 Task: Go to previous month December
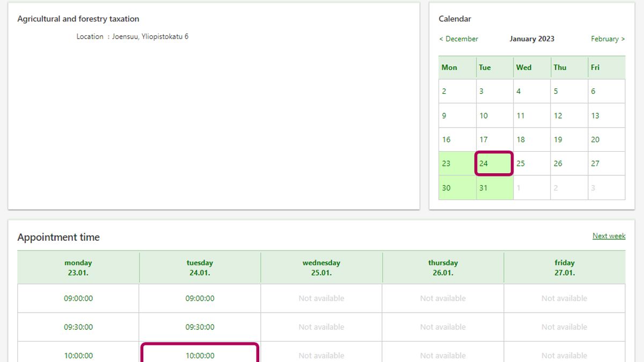[458, 39]
